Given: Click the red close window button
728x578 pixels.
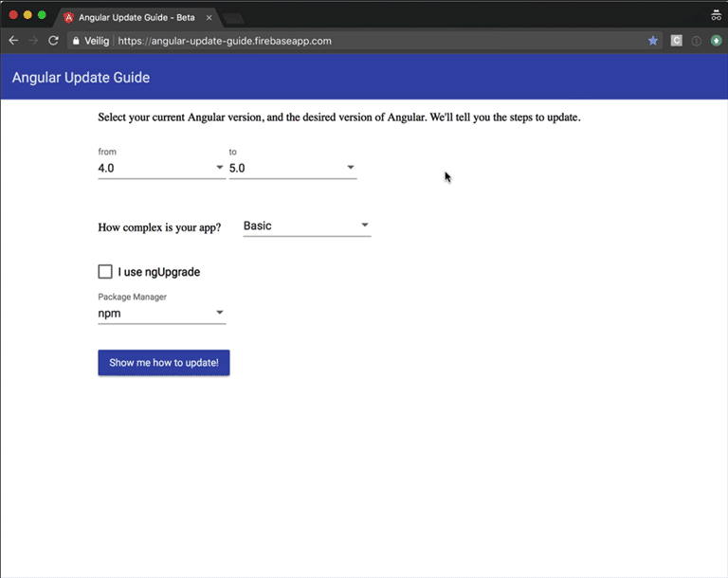Looking at the screenshot, I should point(13,15).
